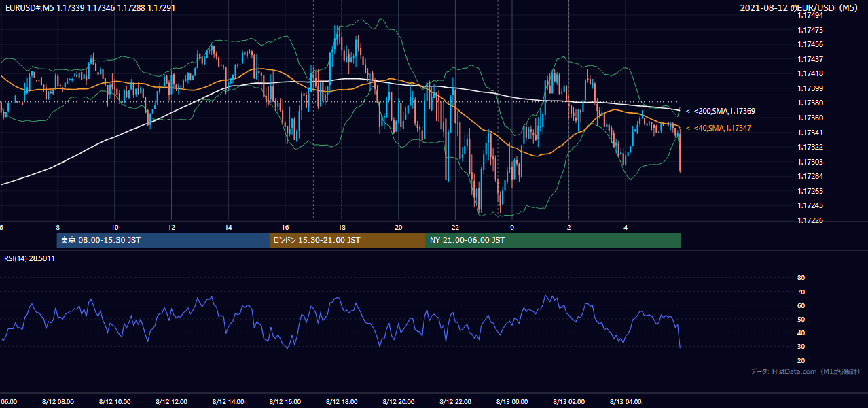Click the bottom time label 8/12 14:00
This screenshot has width=868, height=408.
[x=228, y=401]
